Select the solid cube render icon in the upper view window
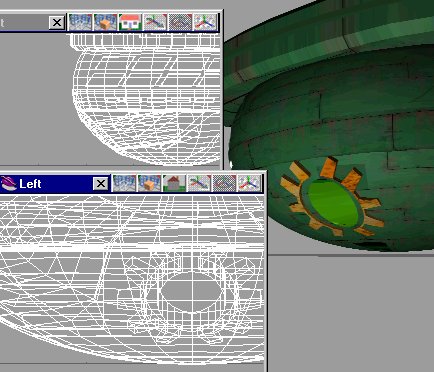 tap(105, 22)
